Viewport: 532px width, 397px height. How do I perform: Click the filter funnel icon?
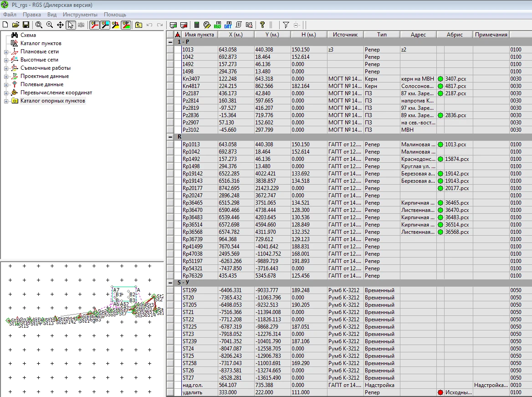[286, 25]
